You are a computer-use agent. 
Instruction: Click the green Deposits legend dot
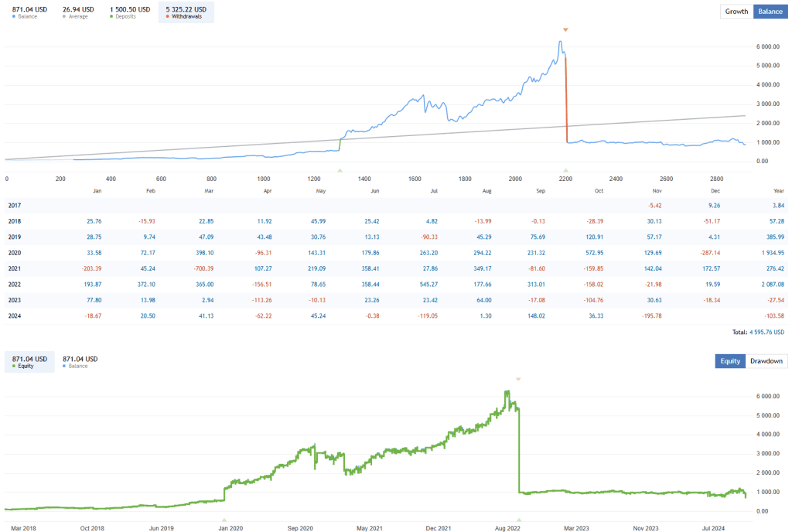coord(111,17)
